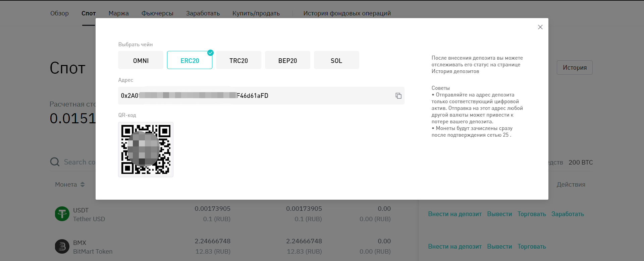644x261 pixels.
Task: Click Внести на депозит for BMX
Action: (x=455, y=247)
